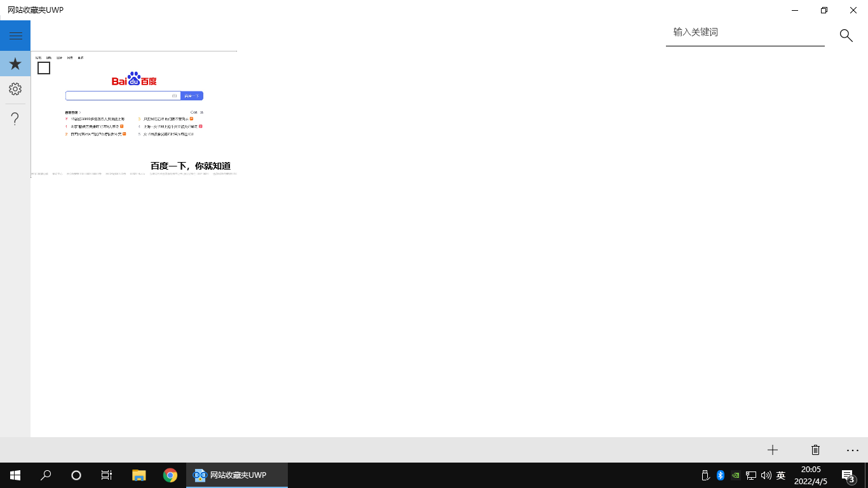Focus the 输入关键词 search field
Screen dimensions: 868x488
click(745, 32)
